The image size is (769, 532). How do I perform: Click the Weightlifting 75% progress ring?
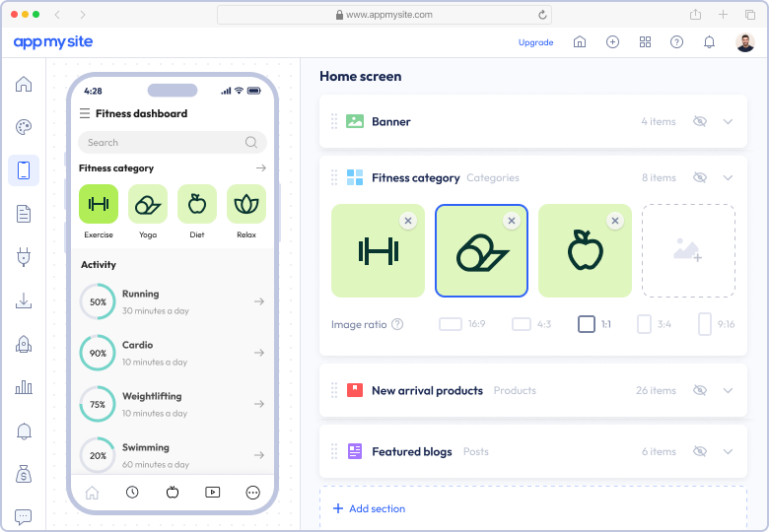(98, 404)
